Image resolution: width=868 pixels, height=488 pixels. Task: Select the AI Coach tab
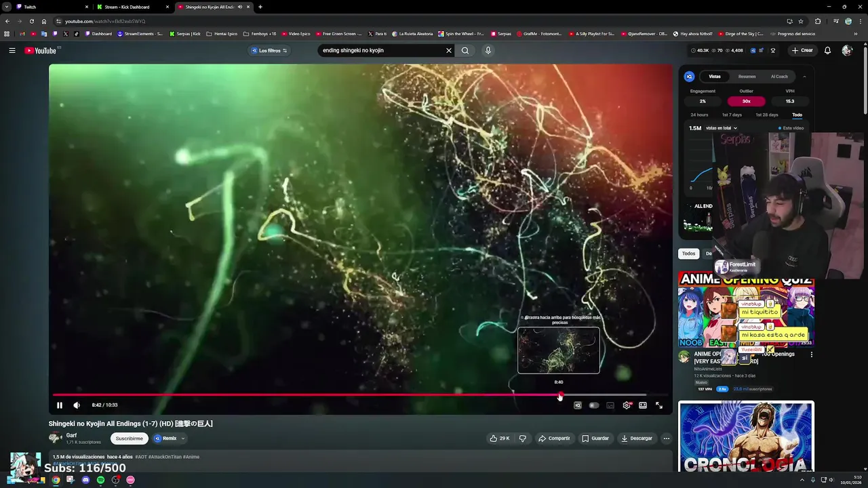pos(779,77)
